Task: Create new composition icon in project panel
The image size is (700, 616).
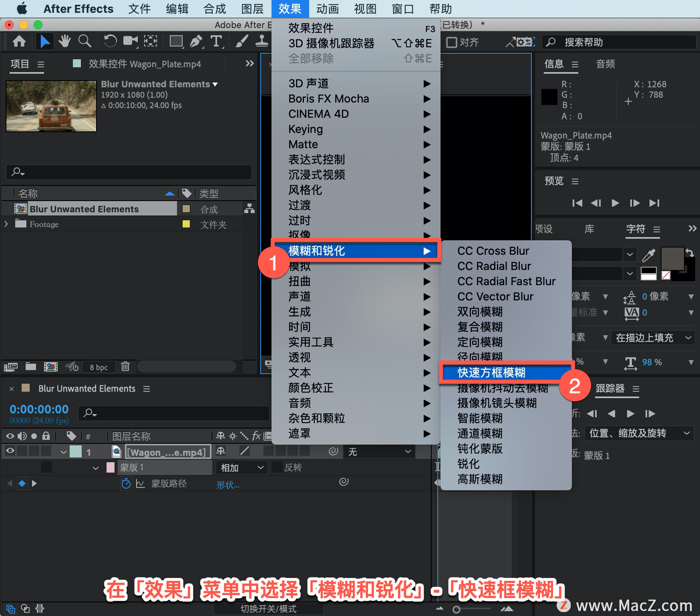Action: tap(51, 367)
